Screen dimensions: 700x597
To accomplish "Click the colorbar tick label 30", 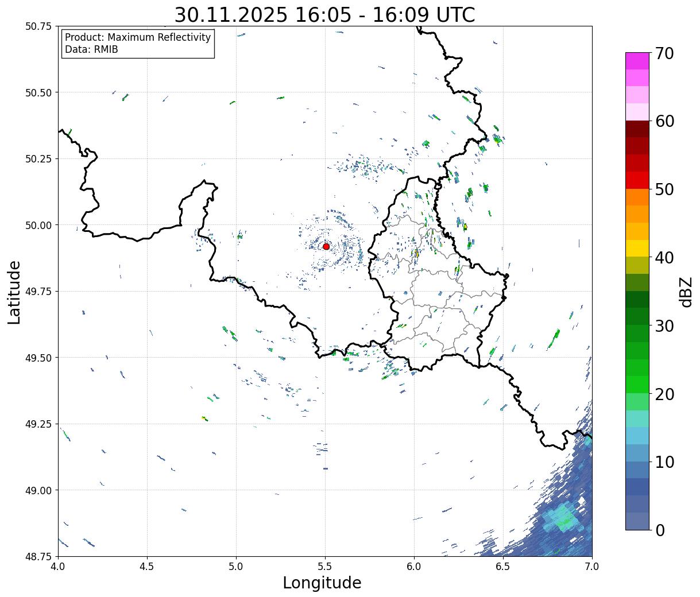I will pos(664,325).
